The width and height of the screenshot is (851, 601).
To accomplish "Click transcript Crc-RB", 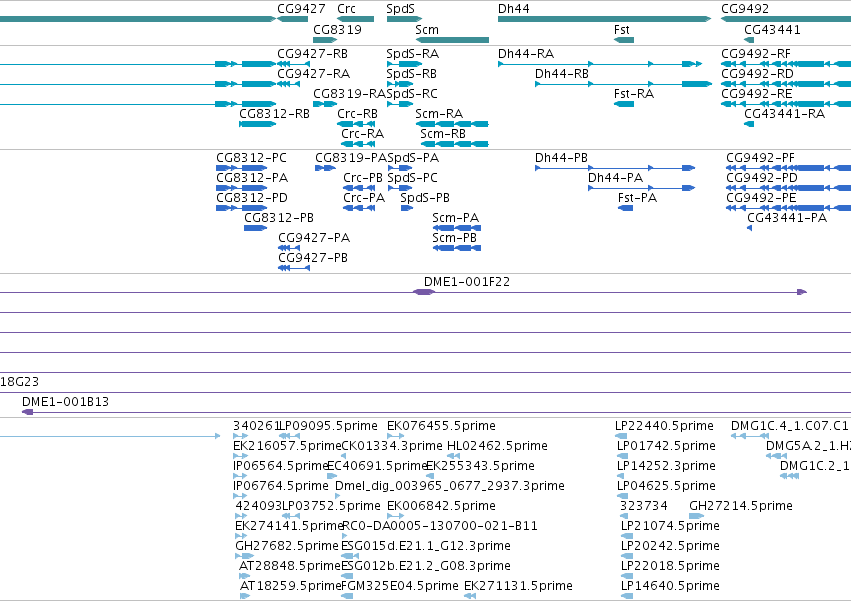I will (356, 124).
